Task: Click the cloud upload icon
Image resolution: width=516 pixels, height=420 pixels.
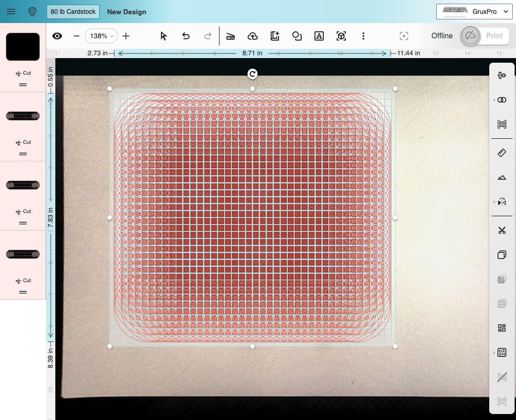Action: (252, 36)
